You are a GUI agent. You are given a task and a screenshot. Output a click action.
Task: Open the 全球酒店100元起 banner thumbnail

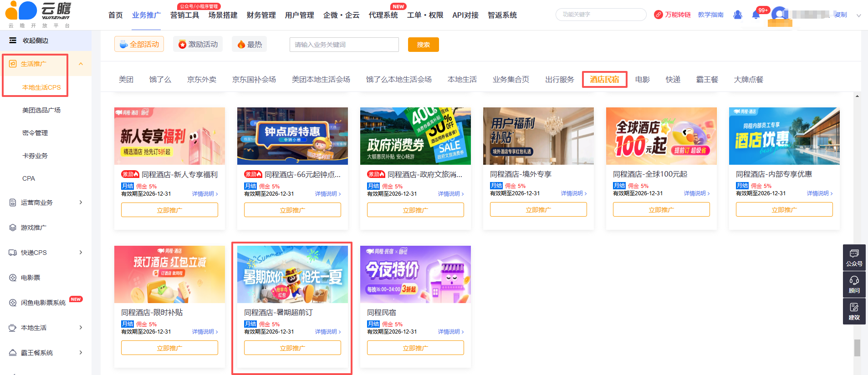661,136
